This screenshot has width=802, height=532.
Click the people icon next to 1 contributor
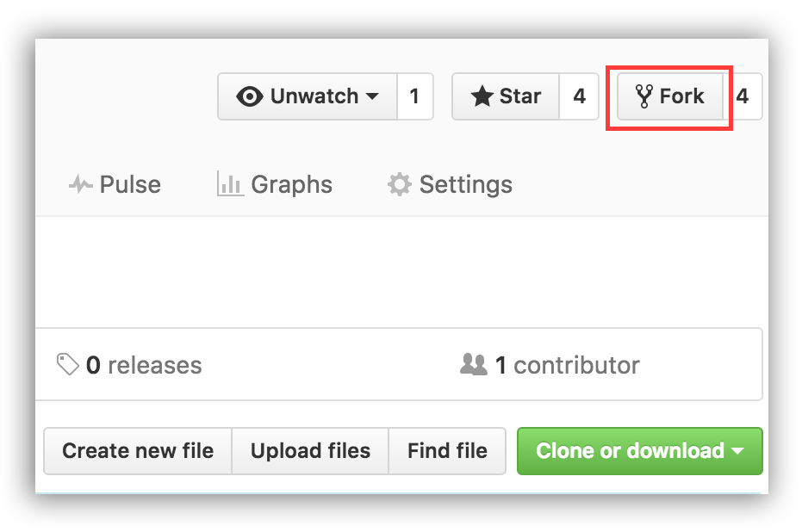(x=476, y=364)
